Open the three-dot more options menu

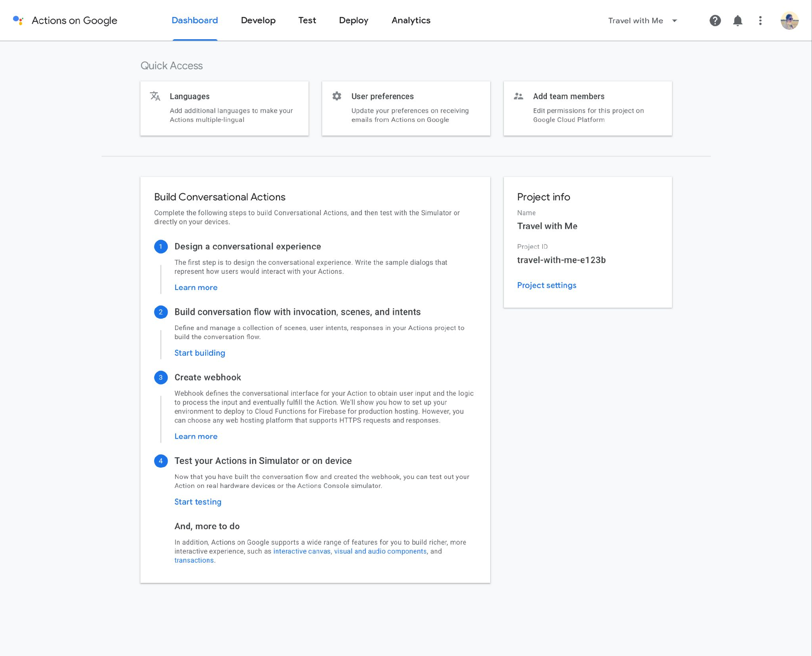[760, 20]
